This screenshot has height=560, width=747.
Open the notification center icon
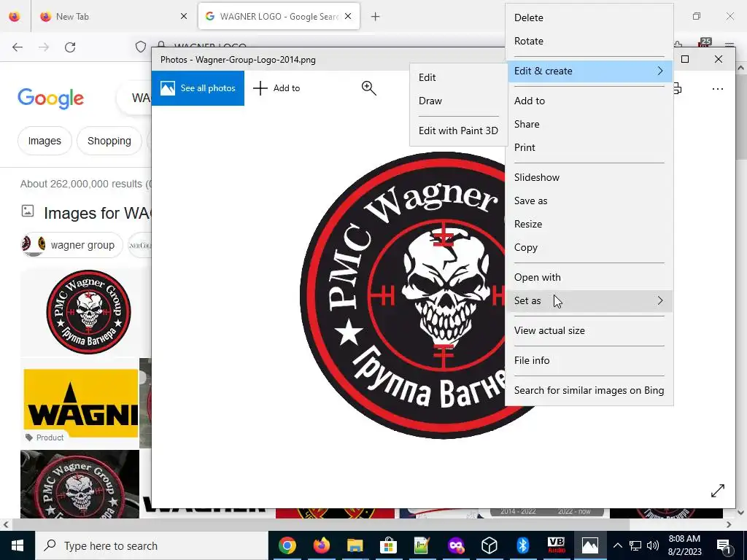[724, 545]
